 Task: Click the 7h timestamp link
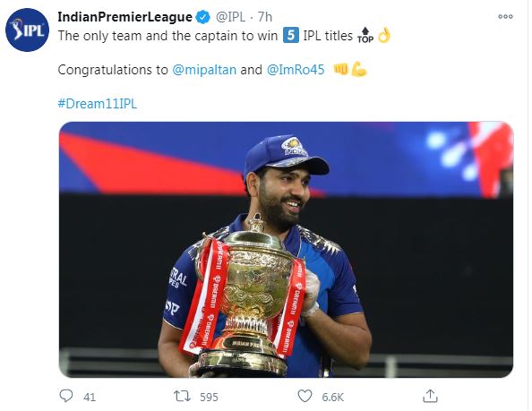(264, 17)
